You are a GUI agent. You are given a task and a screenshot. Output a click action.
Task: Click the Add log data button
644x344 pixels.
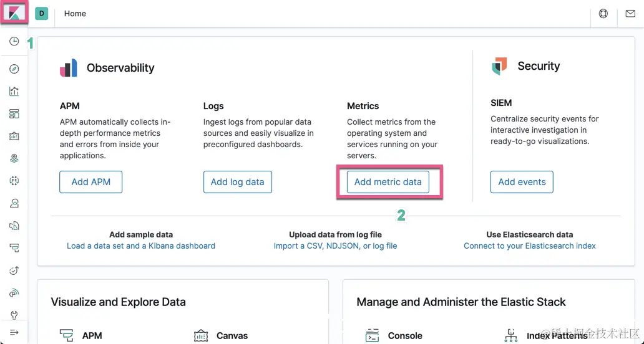click(237, 182)
